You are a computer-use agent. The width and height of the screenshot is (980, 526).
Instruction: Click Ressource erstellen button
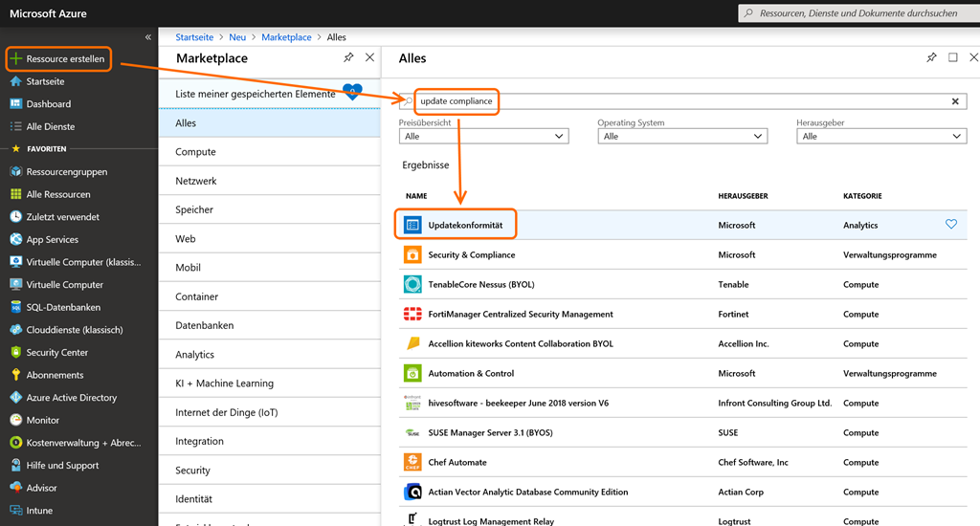click(58, 59)
